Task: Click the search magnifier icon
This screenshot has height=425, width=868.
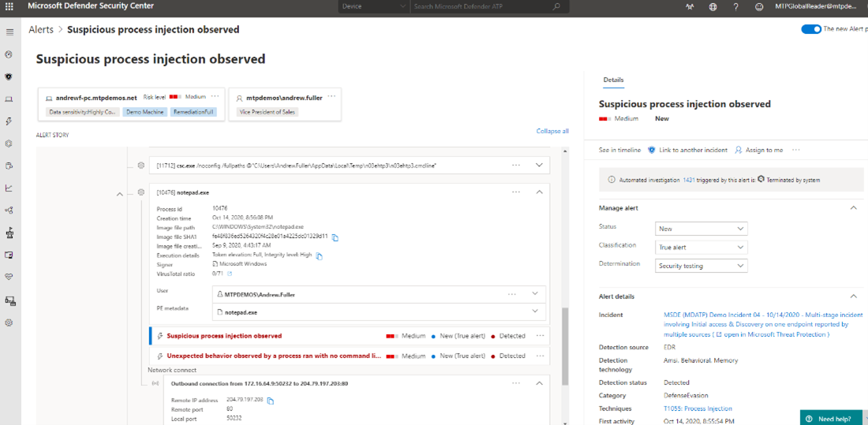Action: pyautogui.click(x=556, y=6)
